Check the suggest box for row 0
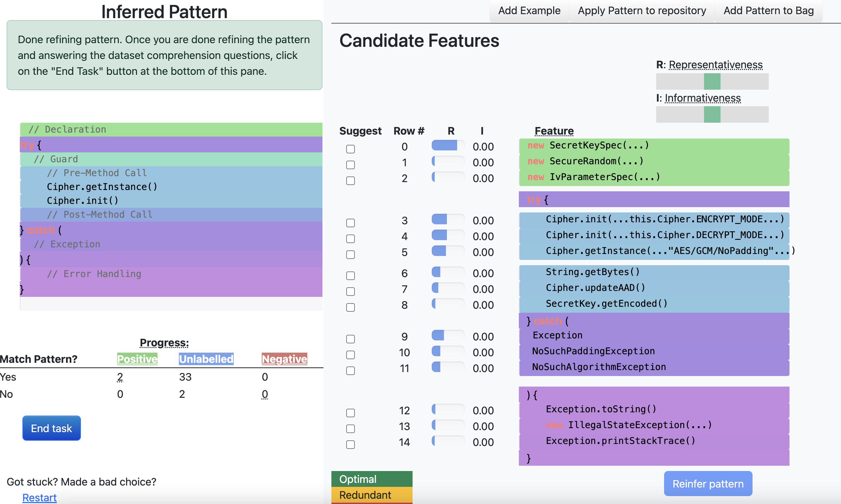 (x=350, y=149)
